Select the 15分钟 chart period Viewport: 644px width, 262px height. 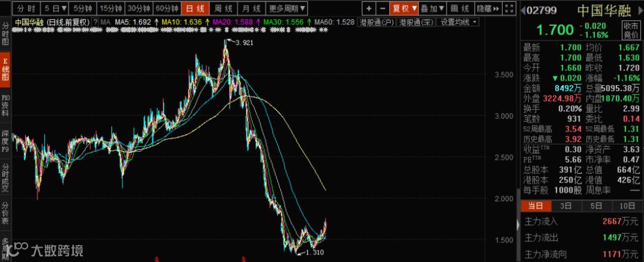112,8
